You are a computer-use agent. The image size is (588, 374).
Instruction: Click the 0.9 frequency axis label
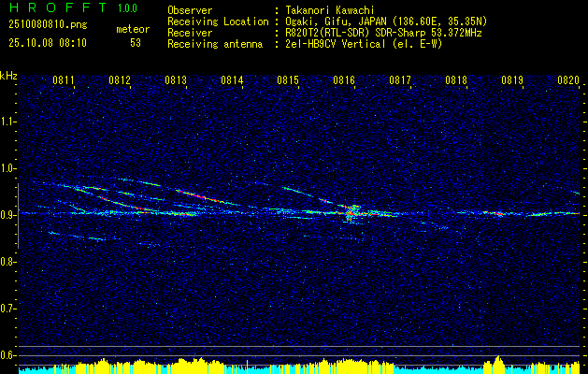point(7,215)
